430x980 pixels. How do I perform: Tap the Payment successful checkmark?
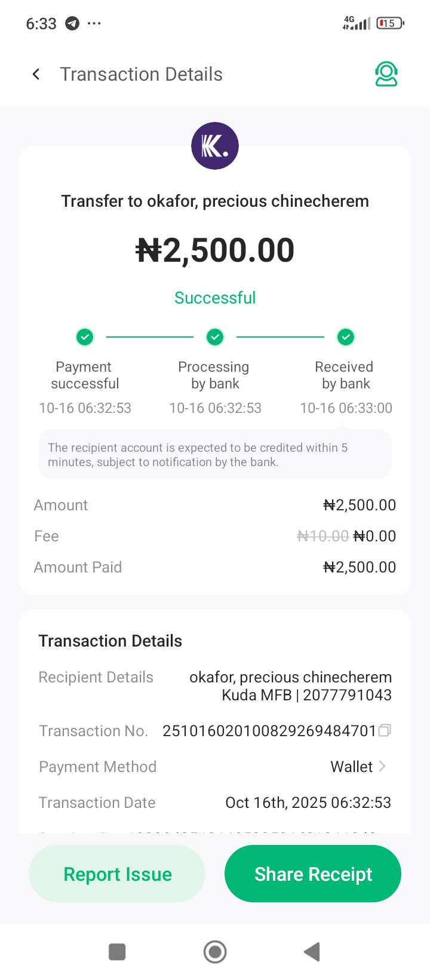coord(85,337)
